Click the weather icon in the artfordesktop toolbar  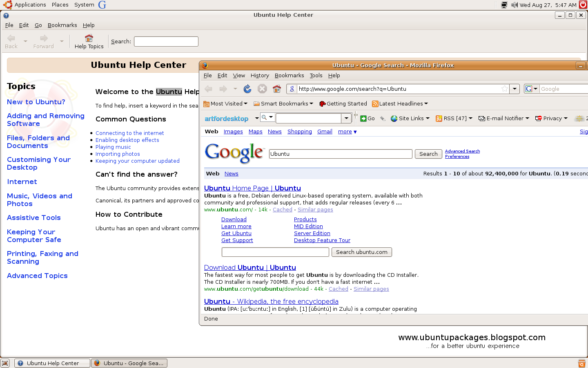(579, 119)
